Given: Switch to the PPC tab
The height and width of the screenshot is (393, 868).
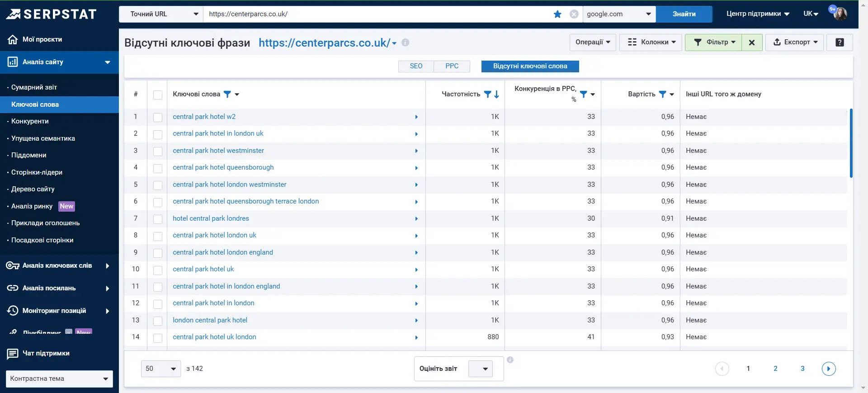Looking at the screenshot, I should [452, 66].
